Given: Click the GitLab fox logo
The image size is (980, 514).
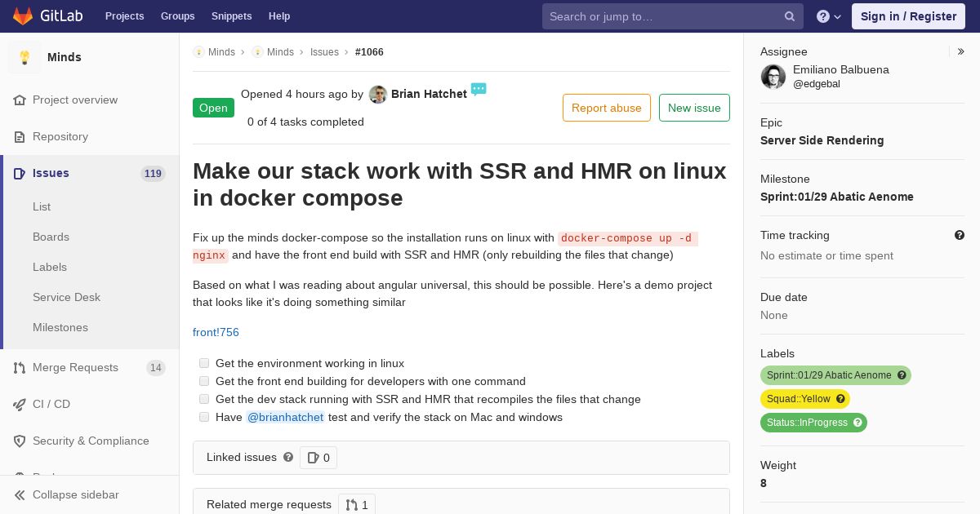Looking at the screenshot, I should [x=23, y=16].
